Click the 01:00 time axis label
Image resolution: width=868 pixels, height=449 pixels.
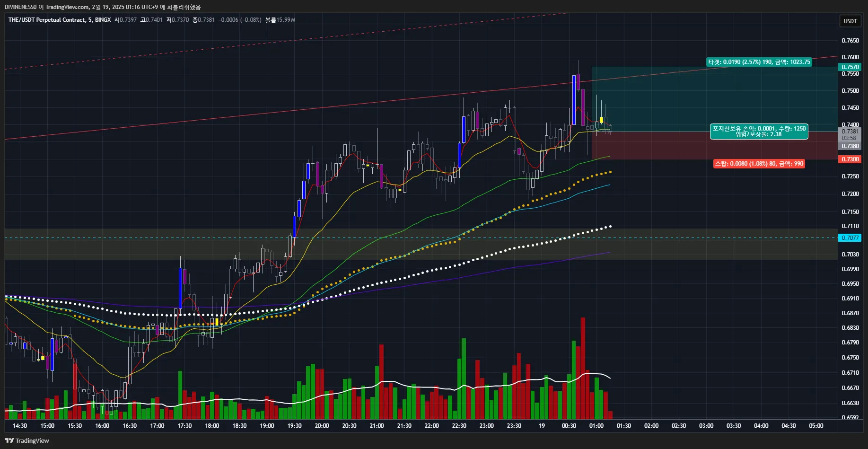pos(596,426)
